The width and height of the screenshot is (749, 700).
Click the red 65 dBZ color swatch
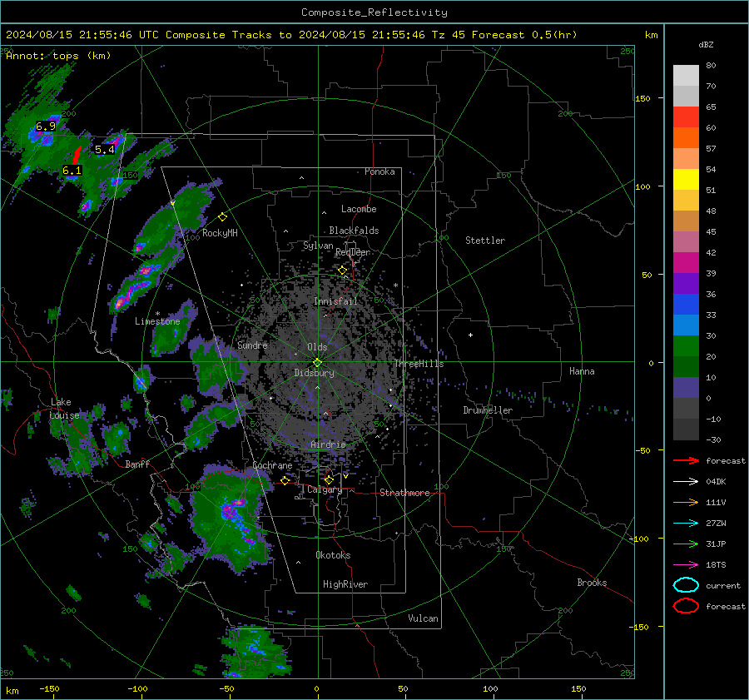click(686, 117)
